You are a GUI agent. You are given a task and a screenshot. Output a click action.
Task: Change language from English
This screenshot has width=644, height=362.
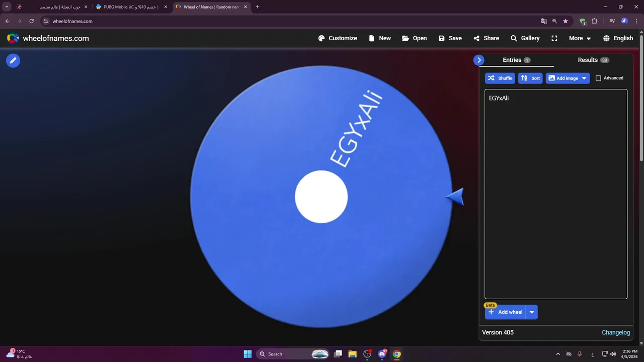(x=618, y=38)
